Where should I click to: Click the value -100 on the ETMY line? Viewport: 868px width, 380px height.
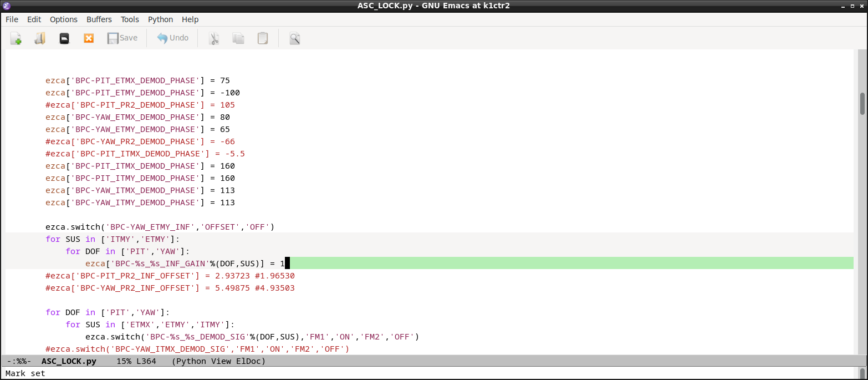coord(230,93)
